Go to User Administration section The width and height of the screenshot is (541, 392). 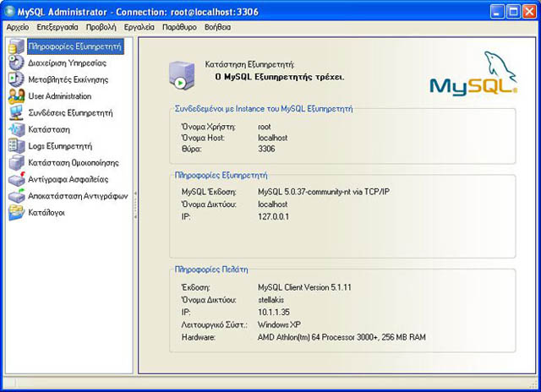[60, 96]
